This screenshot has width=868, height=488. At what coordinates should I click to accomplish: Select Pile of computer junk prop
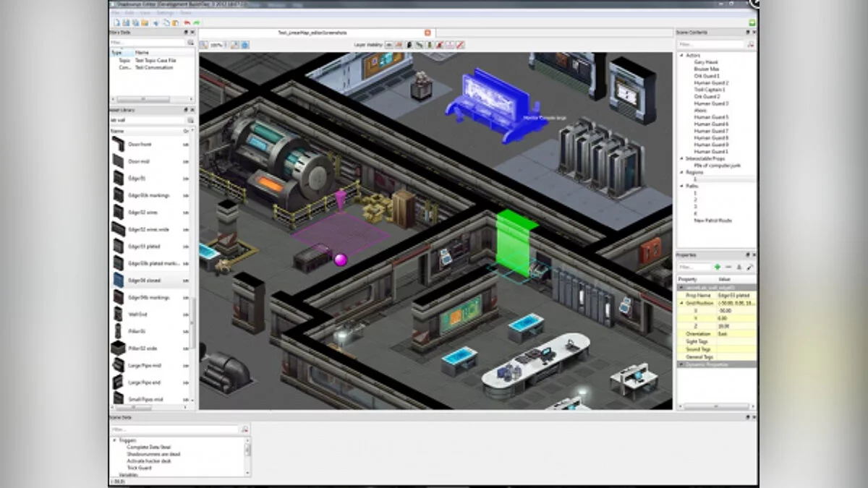[x=718, y=166]
